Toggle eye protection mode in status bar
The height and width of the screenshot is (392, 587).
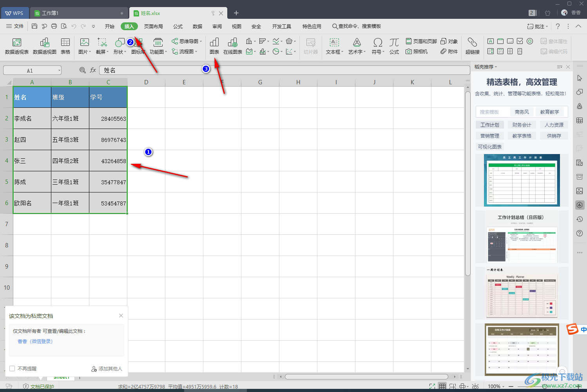click(x=475, y=387)
